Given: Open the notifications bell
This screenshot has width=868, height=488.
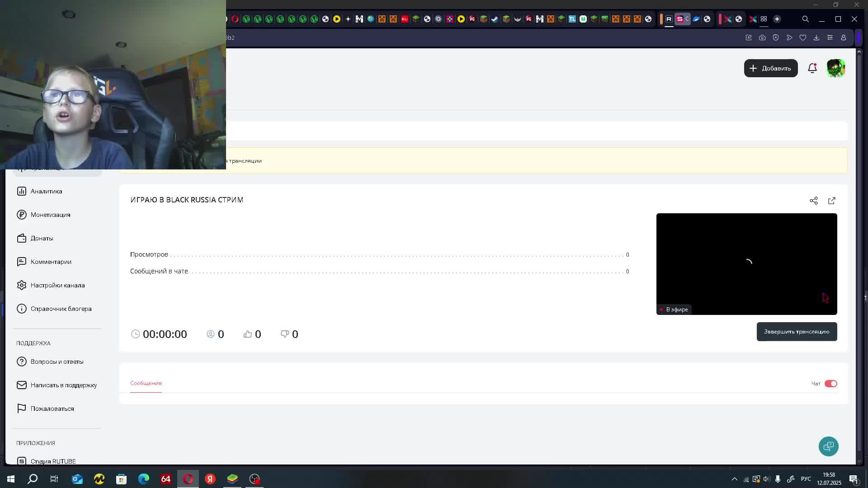Looking at the screenshot, I should point(812,68).
